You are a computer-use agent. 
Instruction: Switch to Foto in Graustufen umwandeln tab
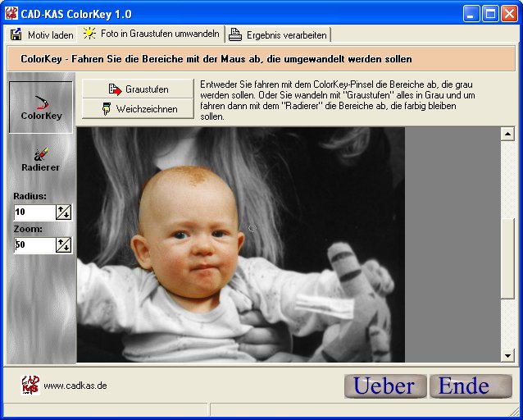pyautogui.click(x=151, y=34)
